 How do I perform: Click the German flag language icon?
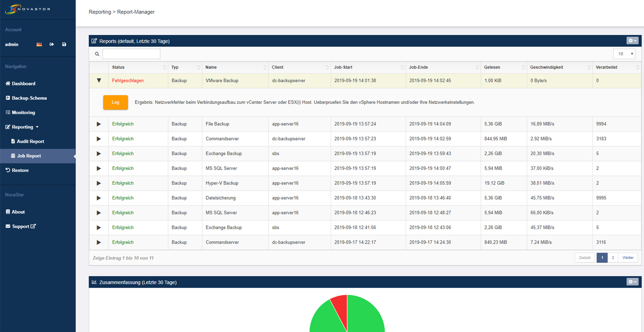(x=39, y=44)
